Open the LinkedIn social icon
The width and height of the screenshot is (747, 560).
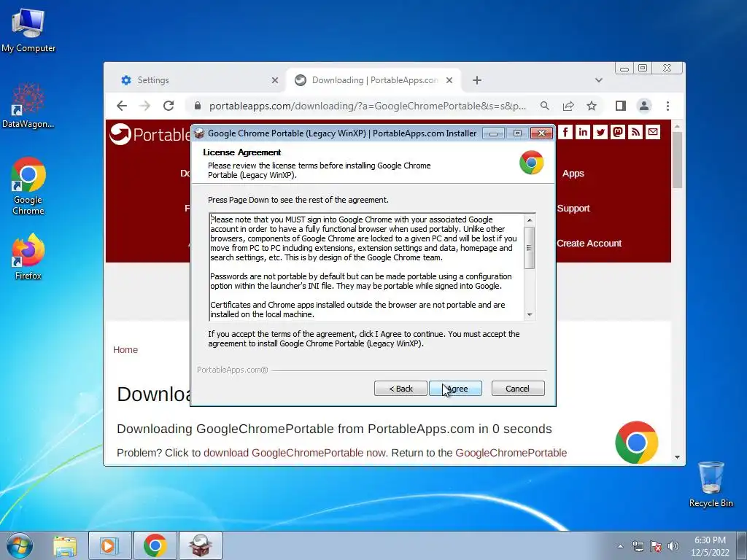[583, 132]
